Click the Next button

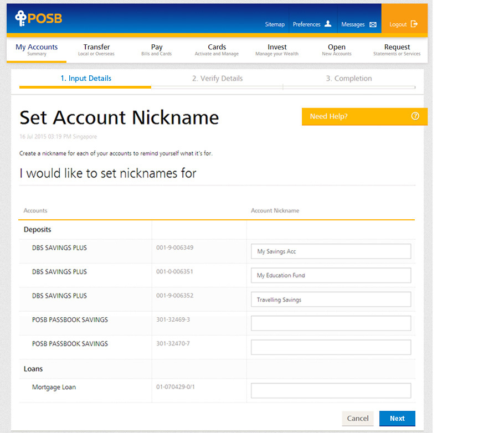[397, 419]
